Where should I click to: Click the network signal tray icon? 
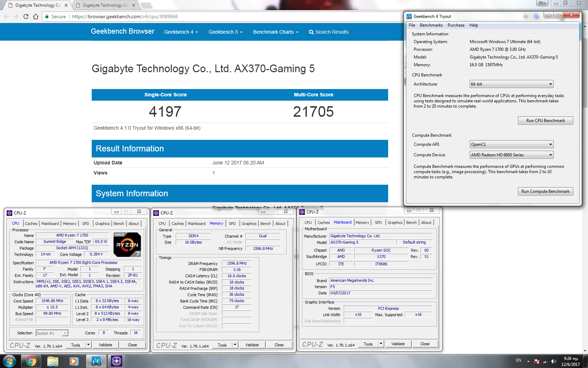[545, 361]
